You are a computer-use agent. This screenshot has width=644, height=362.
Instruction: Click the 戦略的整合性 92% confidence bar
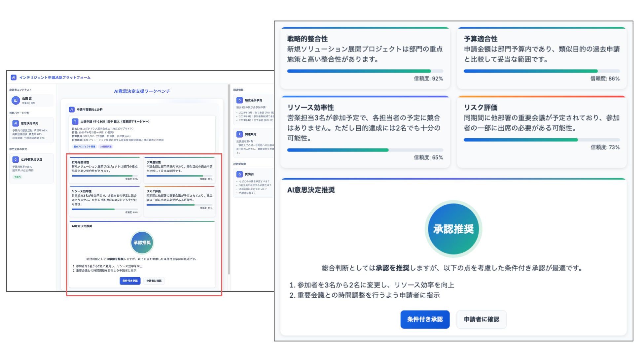click(365, 71)
